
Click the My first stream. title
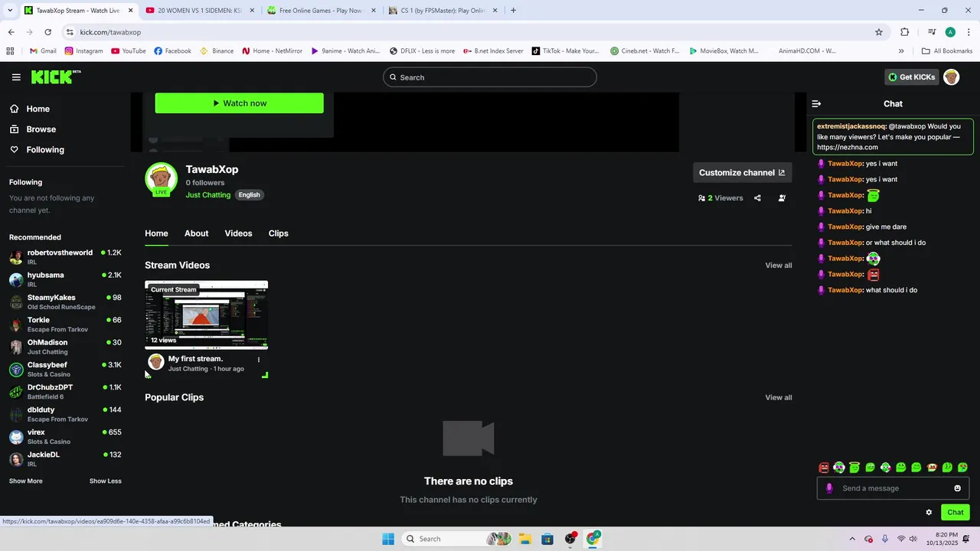195,359
